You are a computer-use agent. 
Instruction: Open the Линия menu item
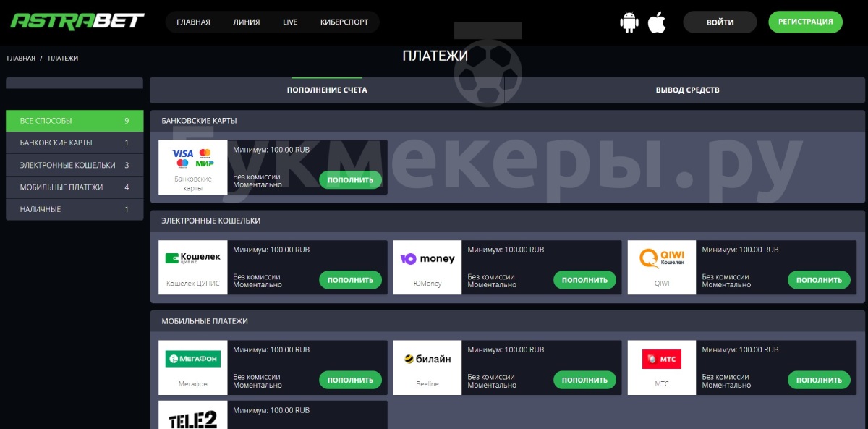tap(247, 22)
